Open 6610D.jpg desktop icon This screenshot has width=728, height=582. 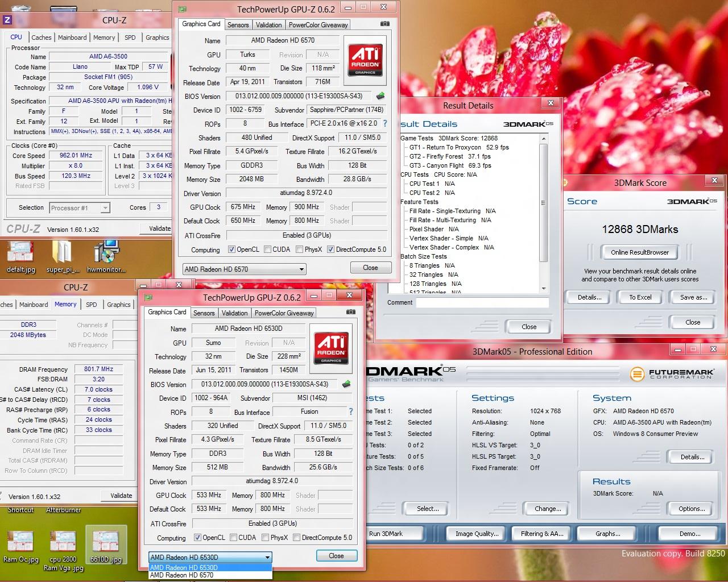106,545
